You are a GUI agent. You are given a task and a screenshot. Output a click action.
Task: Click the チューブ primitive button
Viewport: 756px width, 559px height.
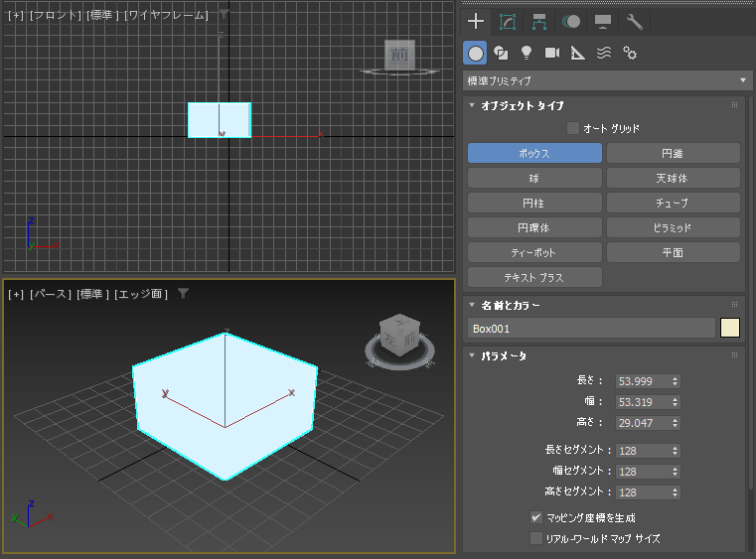[674, 203]
